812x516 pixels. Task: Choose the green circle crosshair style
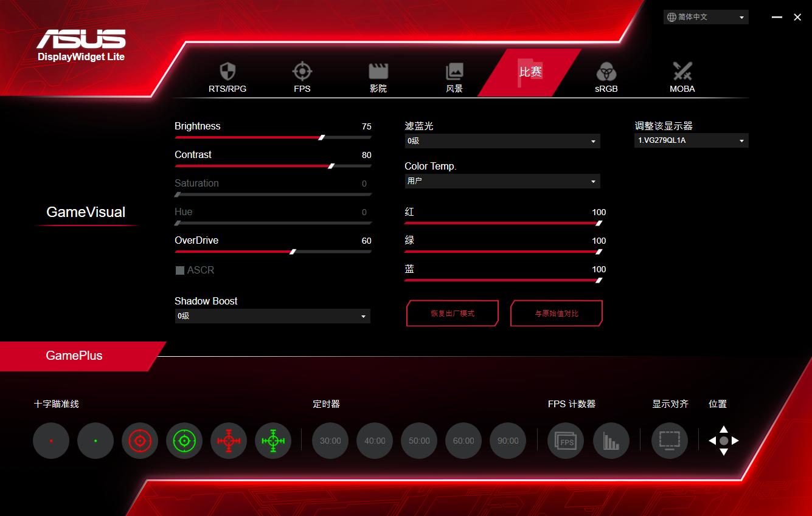(x=184, y=441)
